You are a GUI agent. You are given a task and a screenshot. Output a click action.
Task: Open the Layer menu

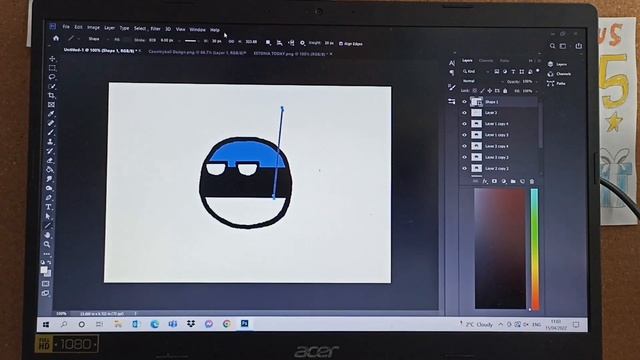[109, 28]
